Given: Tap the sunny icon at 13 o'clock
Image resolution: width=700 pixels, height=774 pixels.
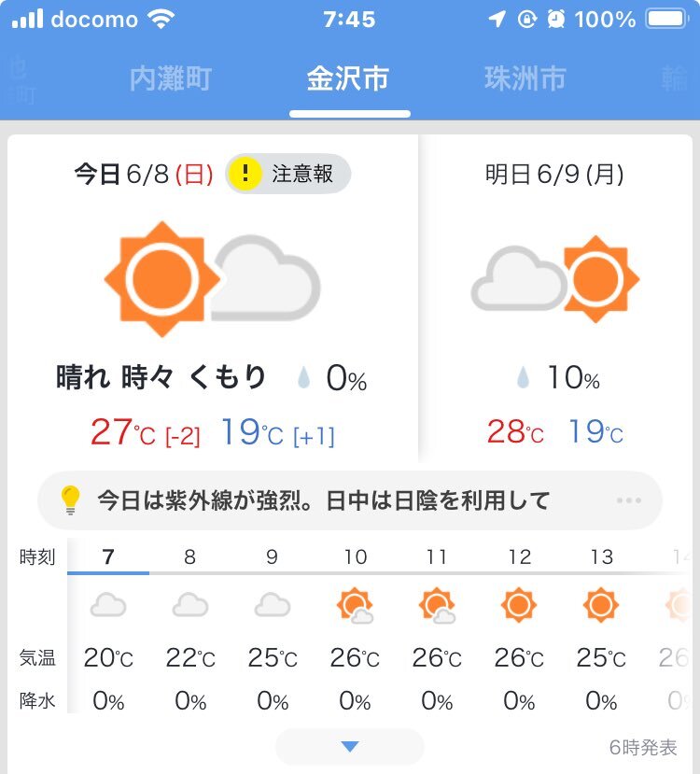Looking at the screenshot, I should [x=601, y=605].
